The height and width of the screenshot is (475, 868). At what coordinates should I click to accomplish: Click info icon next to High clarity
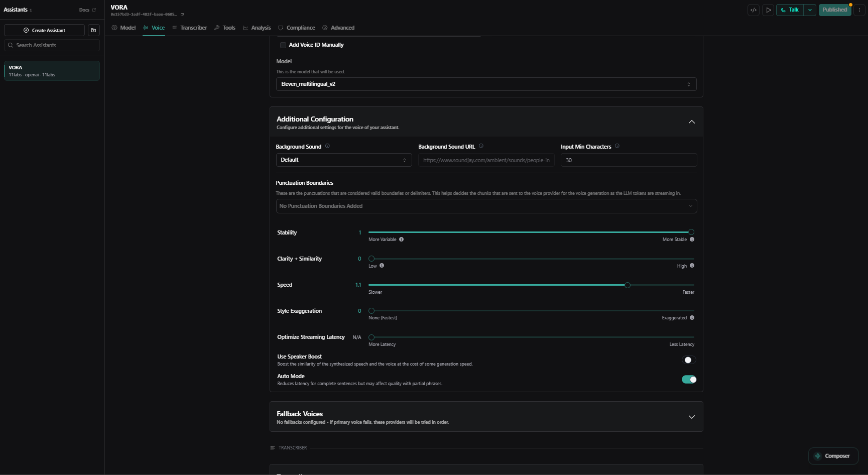692,266
